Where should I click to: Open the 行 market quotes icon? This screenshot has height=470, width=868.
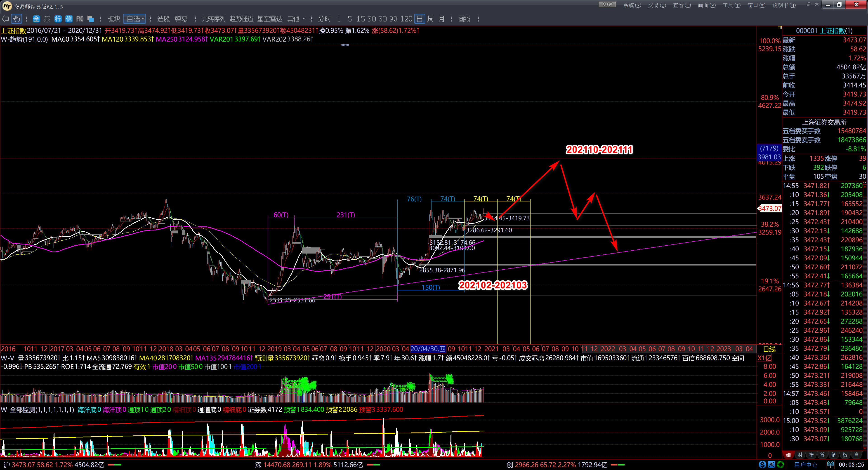coord(58,19)
